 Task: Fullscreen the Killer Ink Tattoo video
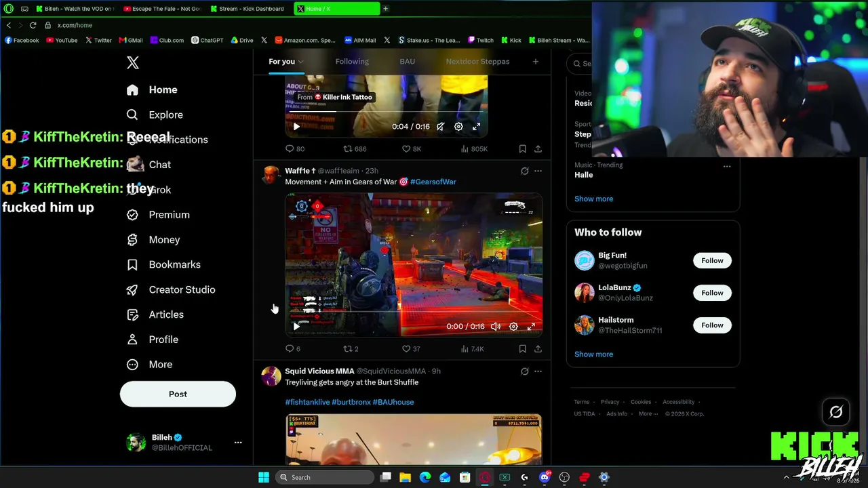[476, 127]
